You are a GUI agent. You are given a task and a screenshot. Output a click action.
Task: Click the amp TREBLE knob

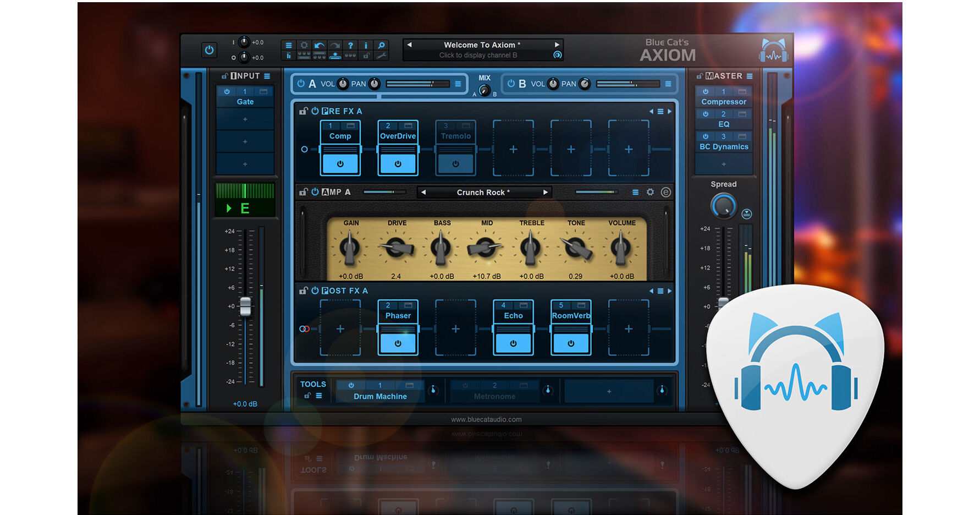coord(531,248)
